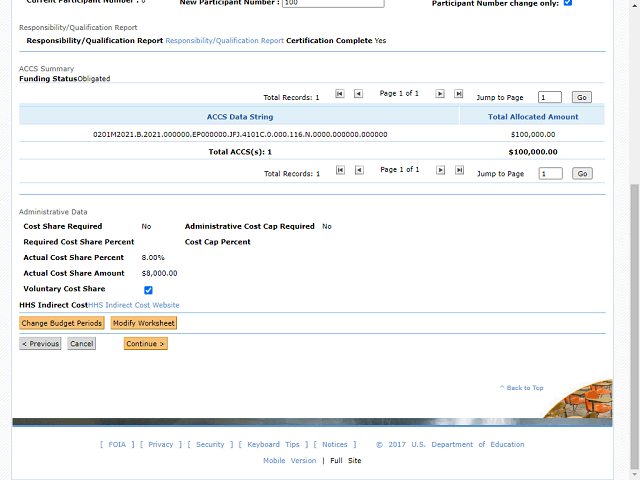This screenshot has width=640, height=480.
Task: Click last page icon in bottom pagination
Action: point(459,171)
